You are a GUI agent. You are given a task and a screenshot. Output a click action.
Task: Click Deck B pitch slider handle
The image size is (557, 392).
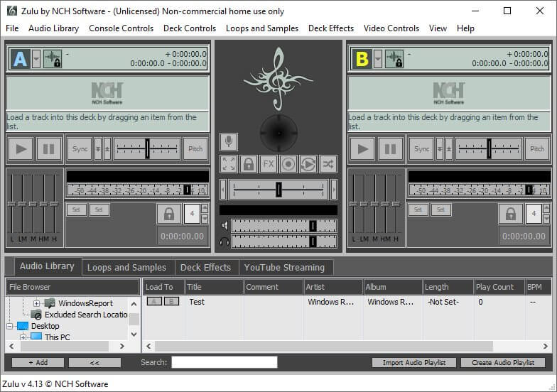pyautogui.click(x=489, y=149)
